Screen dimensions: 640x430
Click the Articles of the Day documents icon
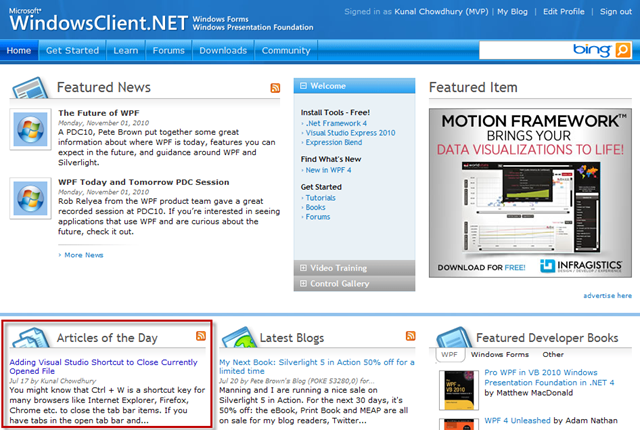pos(30,337)
